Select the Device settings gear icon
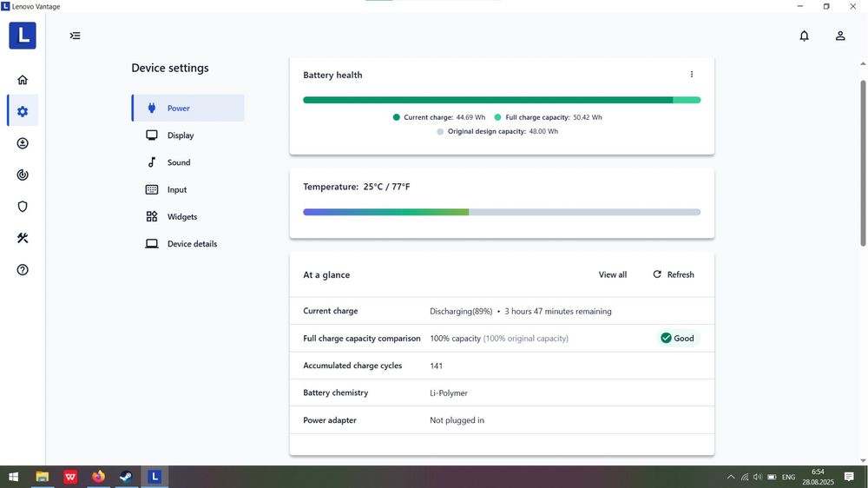The width and height of the screenshot is (868, 488). click(x=23, y=111)
